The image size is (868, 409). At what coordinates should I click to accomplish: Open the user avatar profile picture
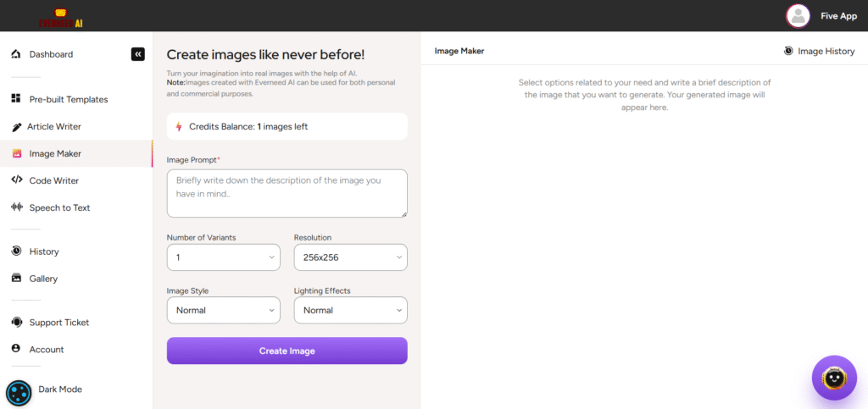[x=798, y=16]
